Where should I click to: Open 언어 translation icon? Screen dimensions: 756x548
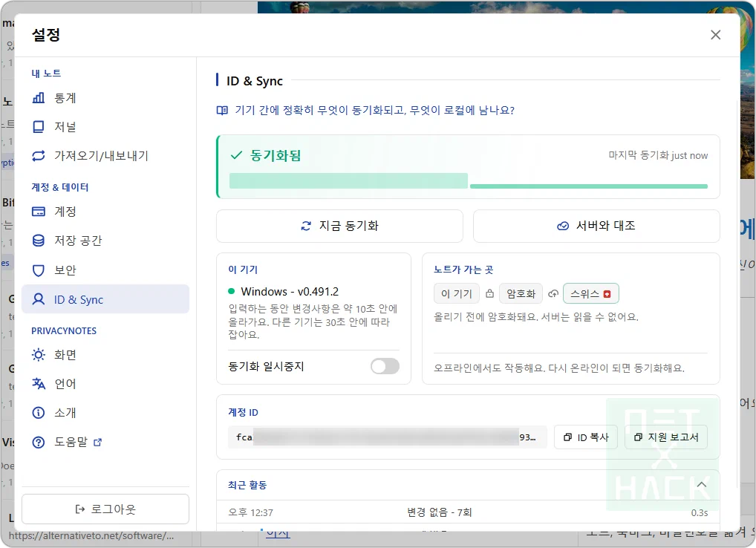tap(38, 384)
